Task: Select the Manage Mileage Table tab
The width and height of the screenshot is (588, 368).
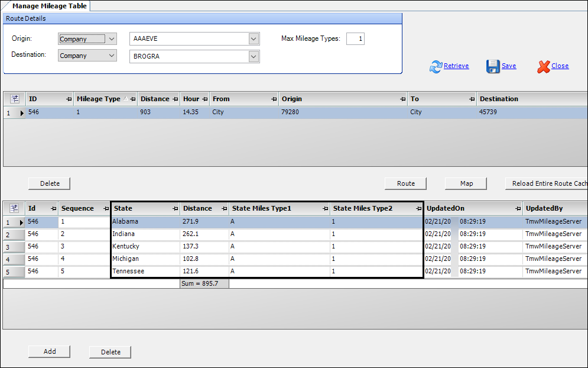Action: (49, 6)
